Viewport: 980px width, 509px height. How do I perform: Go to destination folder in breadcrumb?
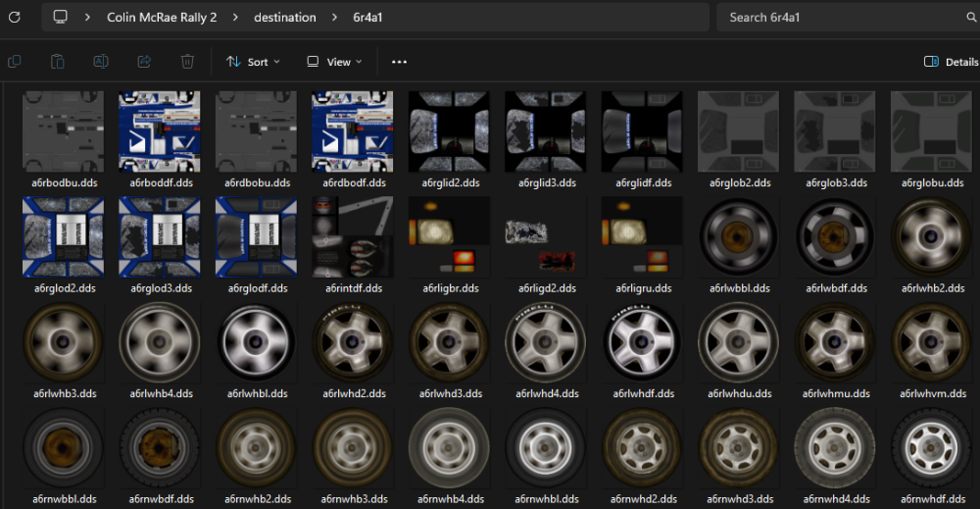tap(285, 18)
